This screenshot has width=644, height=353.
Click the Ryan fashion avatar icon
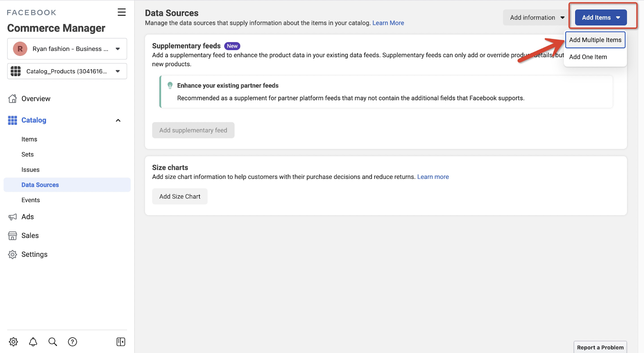[20, 49]
